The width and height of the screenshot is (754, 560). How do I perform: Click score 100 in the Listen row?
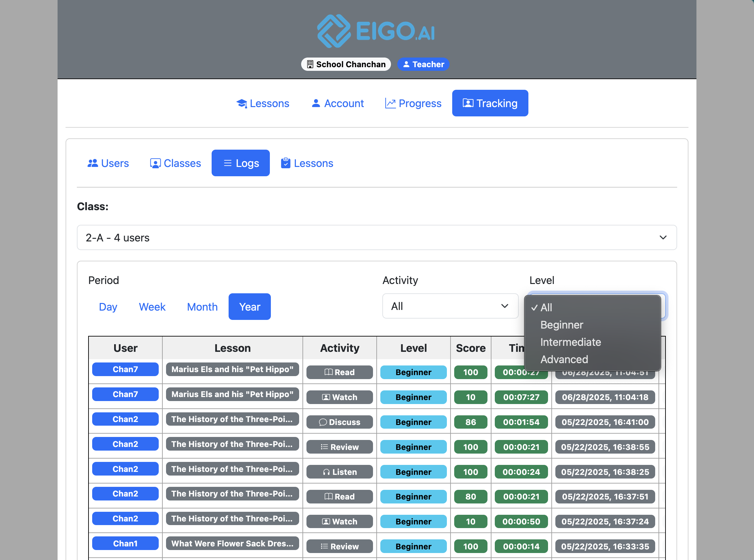[471, 472]
